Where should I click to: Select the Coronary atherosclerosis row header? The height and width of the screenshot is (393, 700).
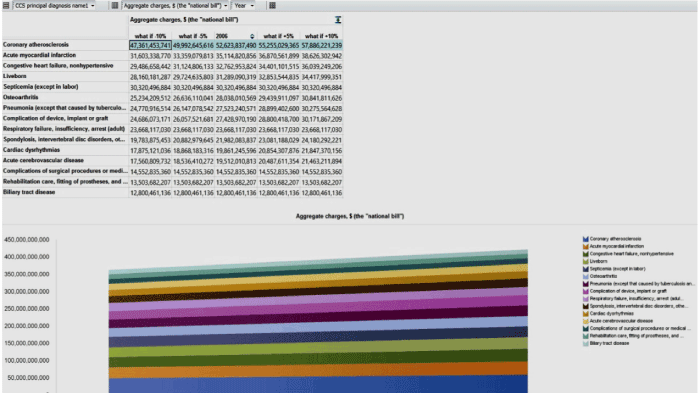(65, 45)
